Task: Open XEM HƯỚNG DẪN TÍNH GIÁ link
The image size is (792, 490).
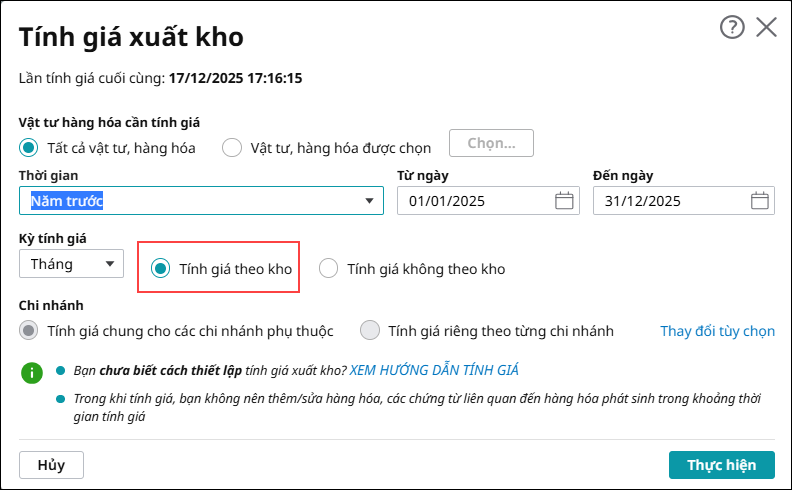Action: (434, 370)
